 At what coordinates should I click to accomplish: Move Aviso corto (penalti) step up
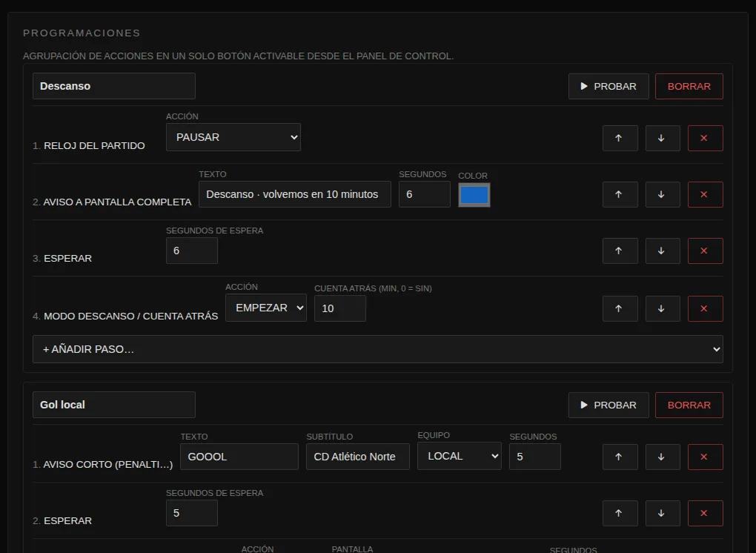point(620,457)
